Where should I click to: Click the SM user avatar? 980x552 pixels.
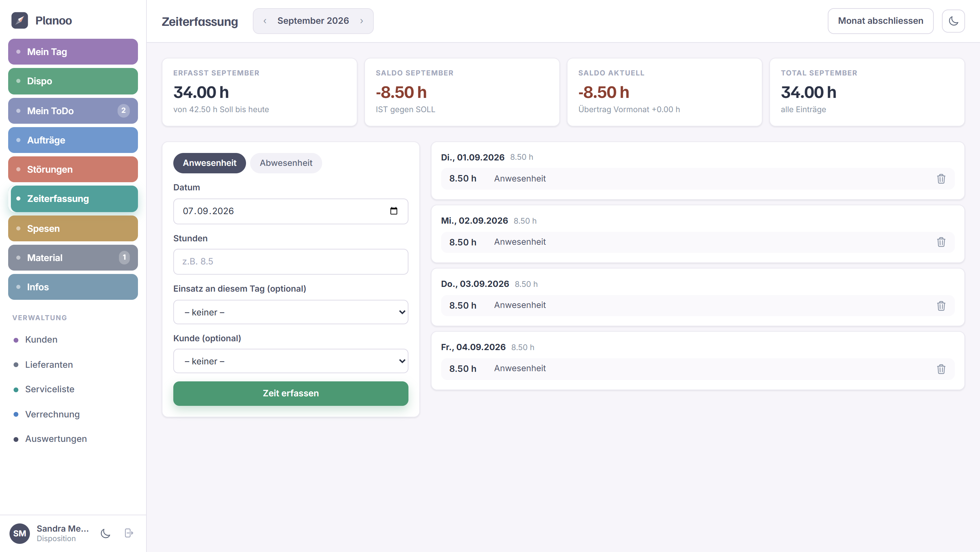click(19, 533)
